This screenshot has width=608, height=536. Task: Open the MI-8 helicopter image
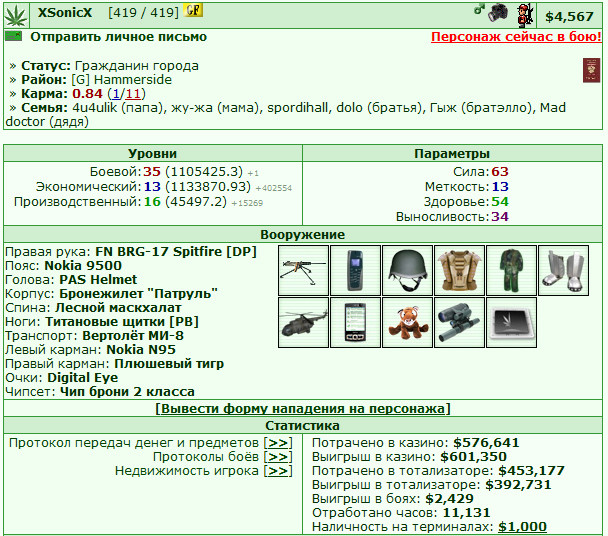303,322
